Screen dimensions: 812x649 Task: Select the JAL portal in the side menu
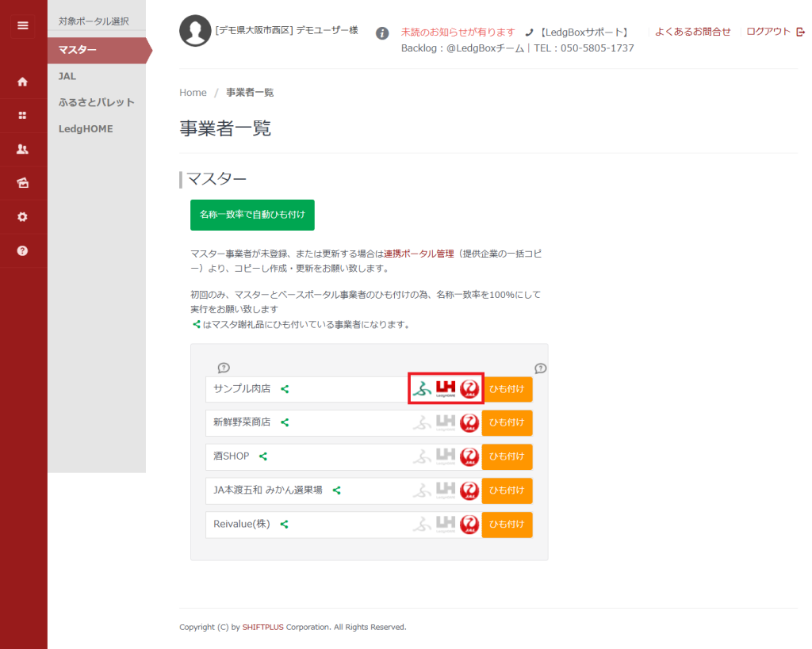67,76
